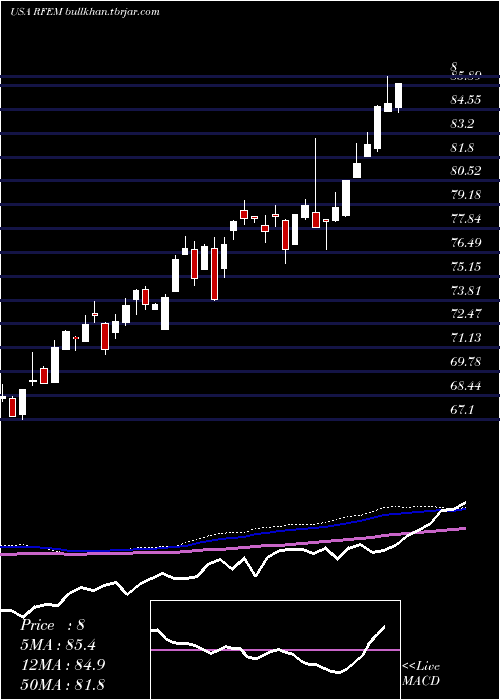
Task: Select the 77.84 price axis label
Action: [466, 219]
